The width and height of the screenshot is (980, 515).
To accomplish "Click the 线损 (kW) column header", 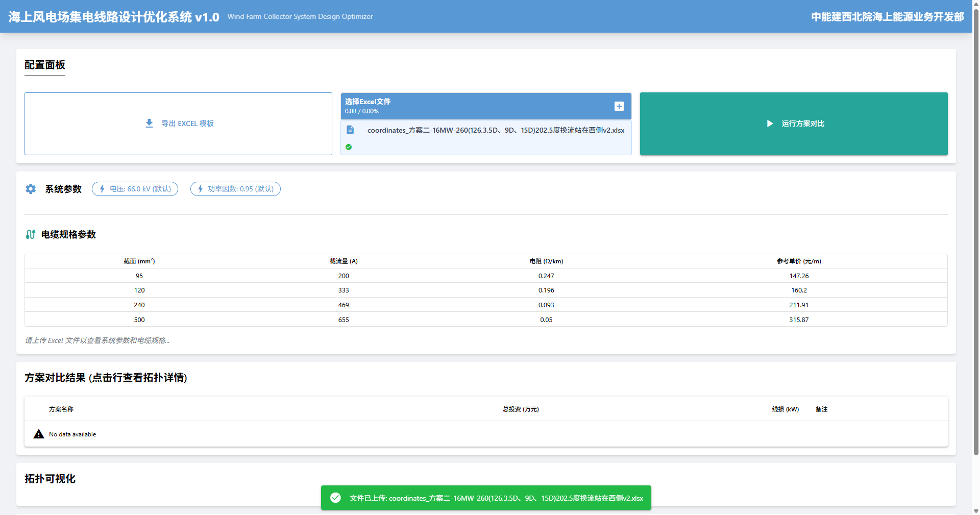I will pyautogui.click(x=785, y=409).
